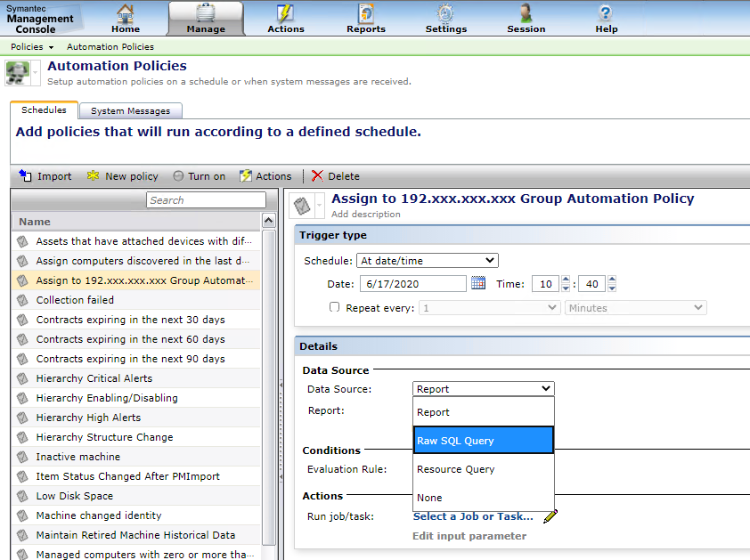
Task: Open the Data Source dropdown showing Report
Action: coord(483,389)
